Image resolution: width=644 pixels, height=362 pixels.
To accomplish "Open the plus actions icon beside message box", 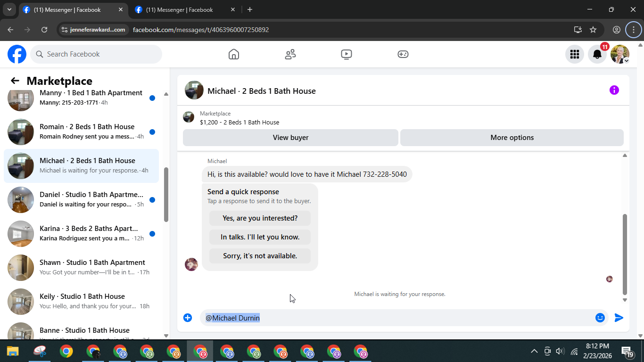I will pyautogui.click(x=188, y=318).
